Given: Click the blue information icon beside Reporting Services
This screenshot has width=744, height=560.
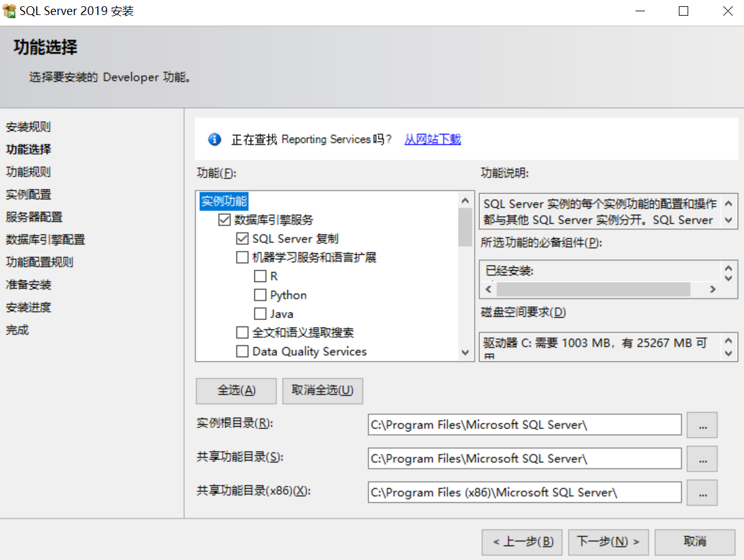Looking at the screenshot, I should [214, 140].
